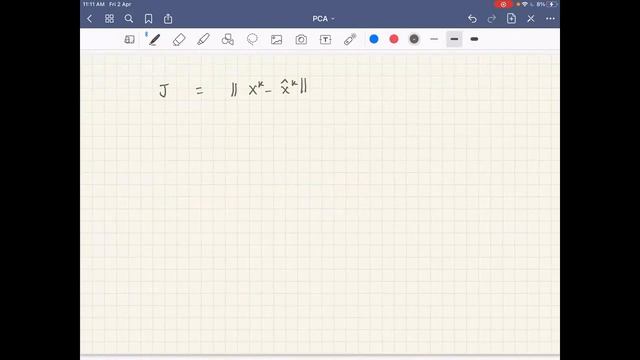Select the medium stroke width
Screen dimensions: 640x360
coord(454,39)
